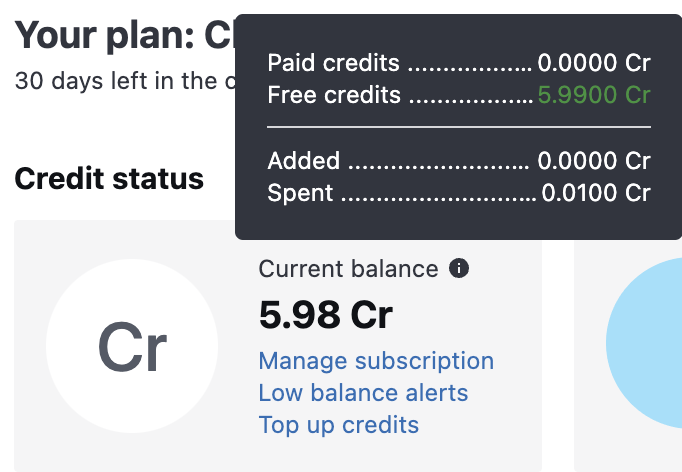This screenshot has height=472, width=682.
Task: Open Low balance alerts settings
Action: point(363,393)
